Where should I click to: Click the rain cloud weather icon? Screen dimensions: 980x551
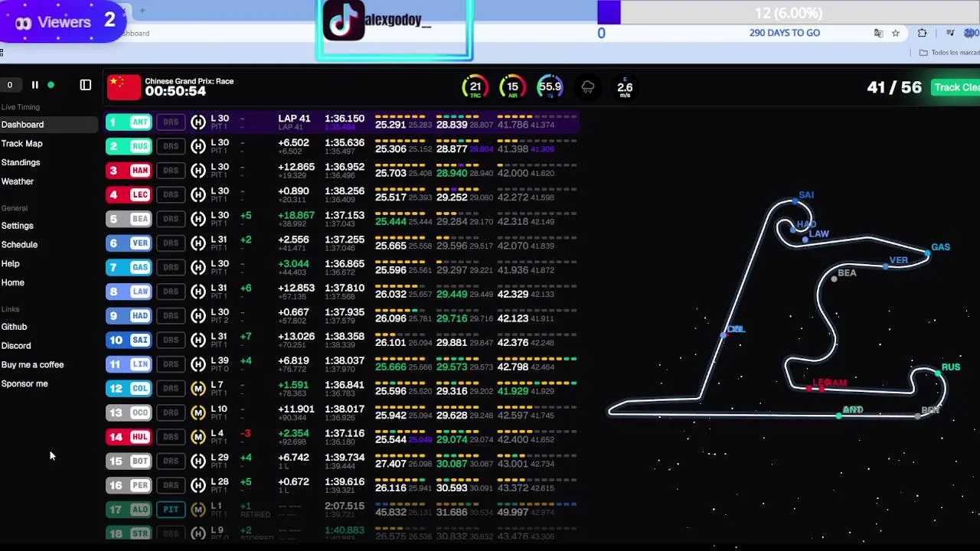[x=588, y=87]
